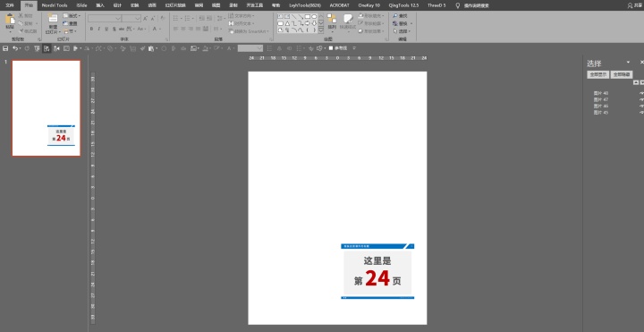Click the New Slide icon
This screenshot has height=332, width=644.
pos(53,18)
